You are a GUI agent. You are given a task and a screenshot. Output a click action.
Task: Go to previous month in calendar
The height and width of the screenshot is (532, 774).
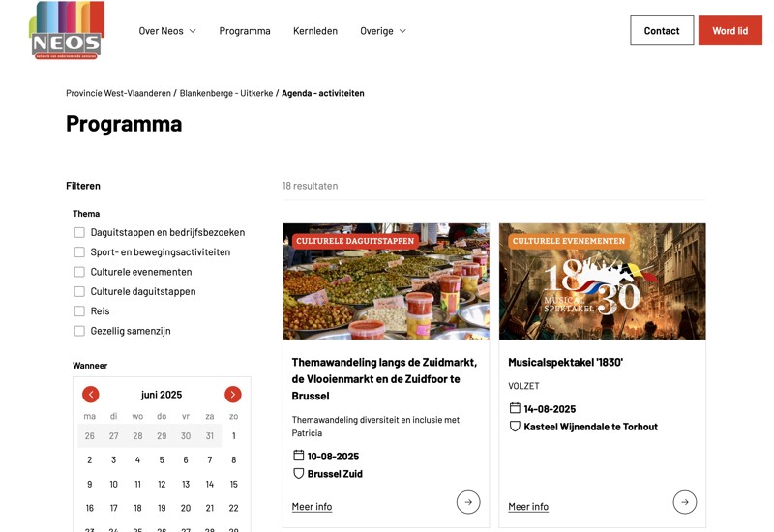(90, 395)
